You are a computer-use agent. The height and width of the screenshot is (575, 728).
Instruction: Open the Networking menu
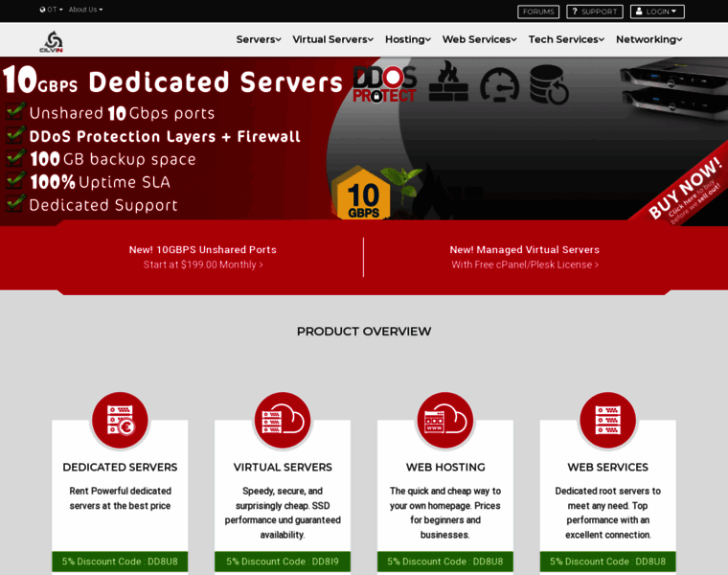click(649, 39)
